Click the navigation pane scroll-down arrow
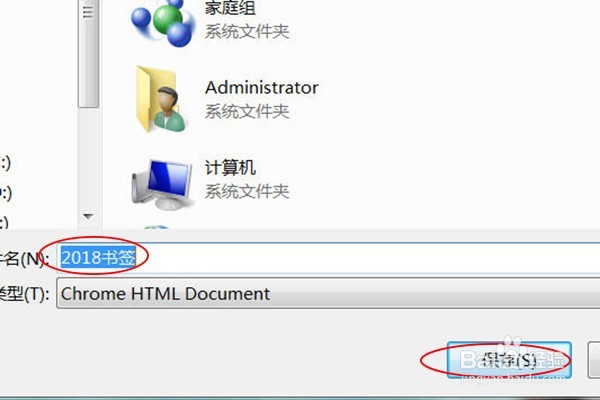This screenshot has width=600, height=400. (x=88, y=216)
